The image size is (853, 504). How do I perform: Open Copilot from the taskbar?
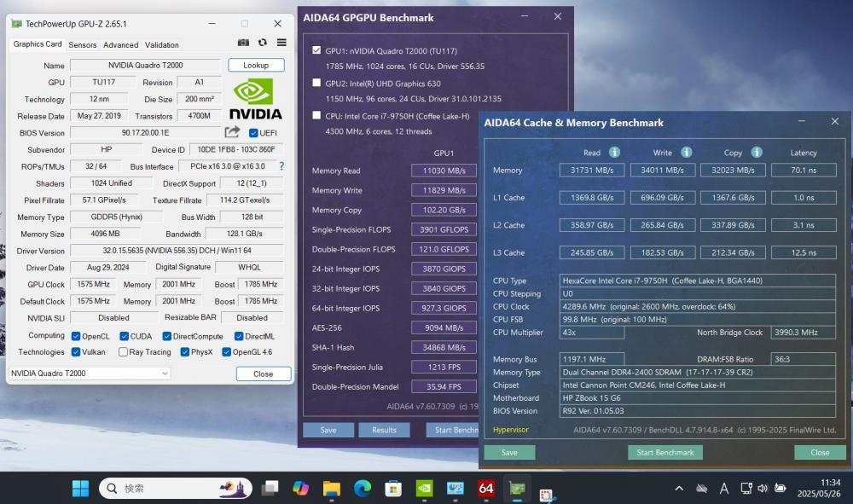click(x=300, y=489)
